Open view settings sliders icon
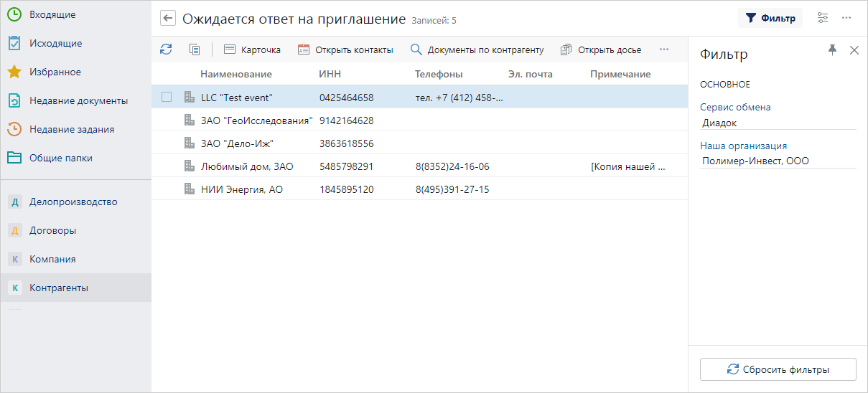 click(823, 18)
